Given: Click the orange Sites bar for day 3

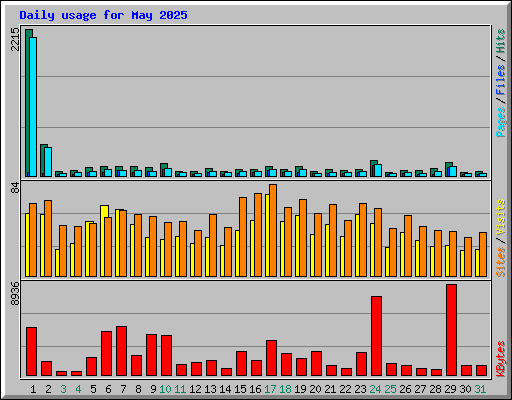Looking at the screenshot, I should (63, 251).
